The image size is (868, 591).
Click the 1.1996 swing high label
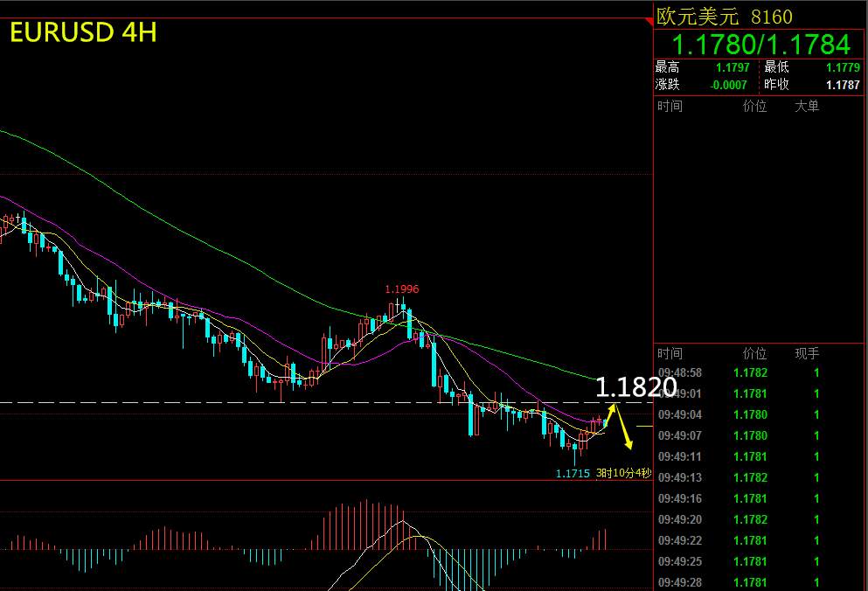click(402, 289)
